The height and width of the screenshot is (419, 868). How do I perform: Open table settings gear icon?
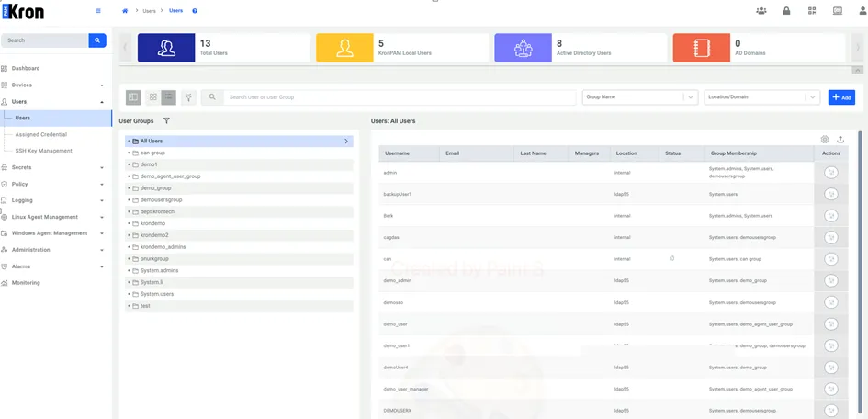pyautogui.click(x=825, y=140)
